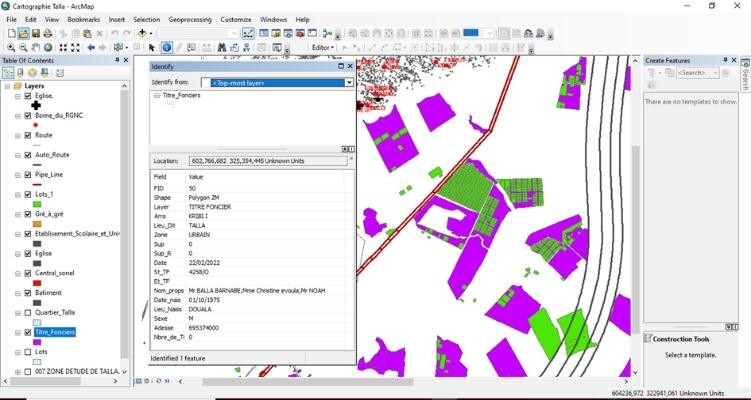Collapse the Layers data frame node

pyautogui.click(x=8, y=86)
